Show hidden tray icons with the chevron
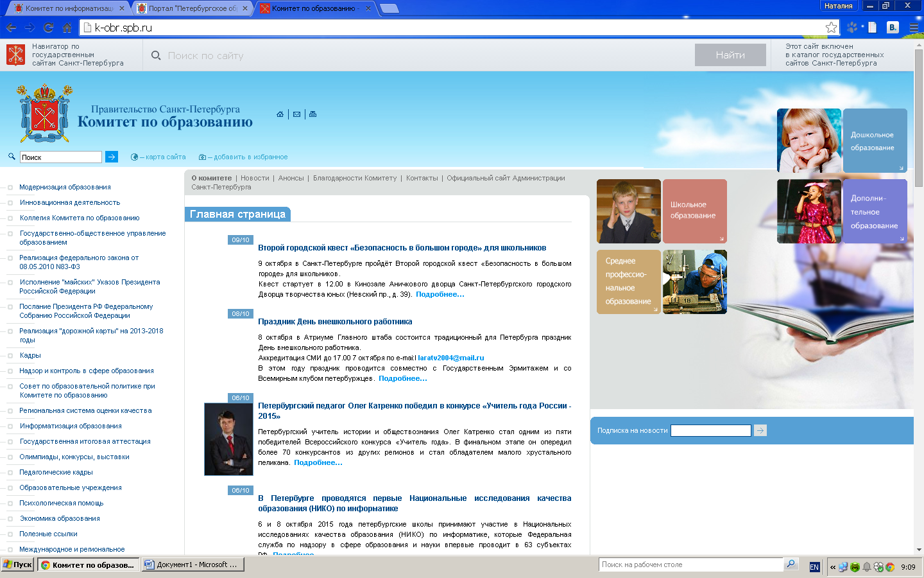Image resolution: width=924 pixels, height=578 pixels. (833, 567)
